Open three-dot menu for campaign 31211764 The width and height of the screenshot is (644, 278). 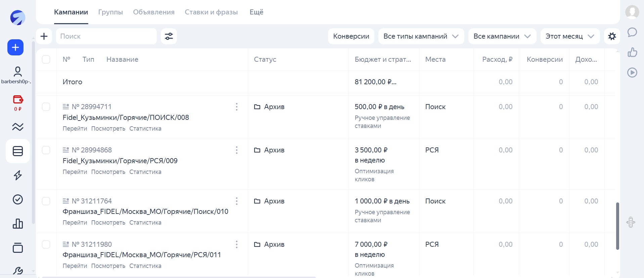pyautogui.click(x=237, y=201)
